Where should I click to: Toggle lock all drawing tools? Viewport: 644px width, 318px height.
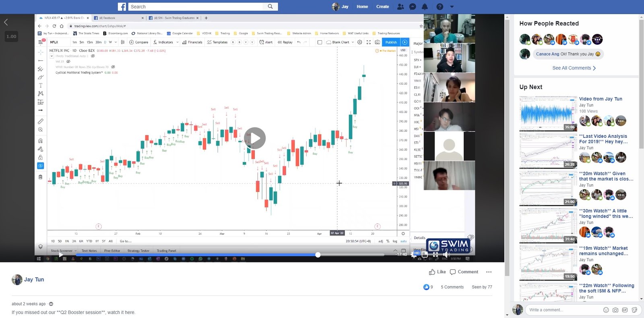pos(41,158)
